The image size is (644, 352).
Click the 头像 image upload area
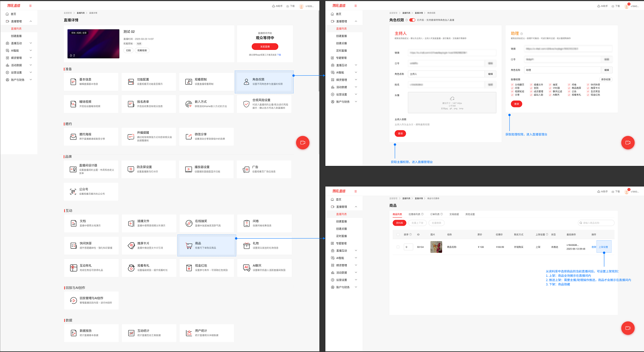(452, 103)
